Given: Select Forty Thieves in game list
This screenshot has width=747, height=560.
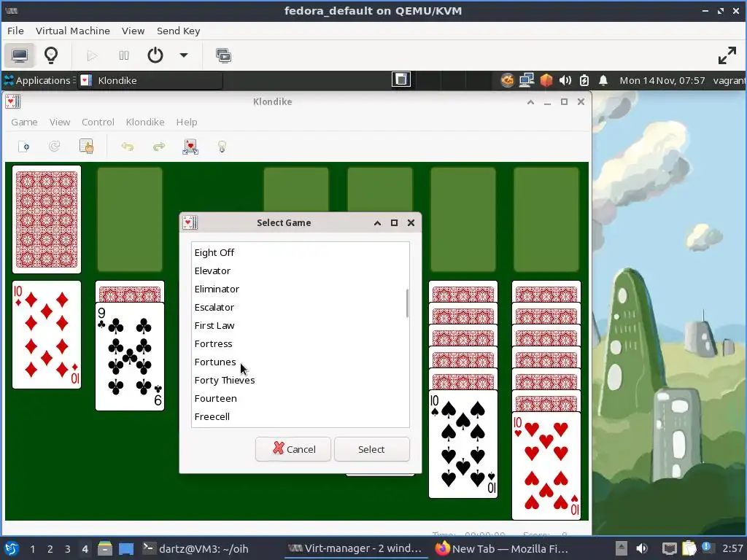Looking at the screenshot, I should click(x=300, y=380).
